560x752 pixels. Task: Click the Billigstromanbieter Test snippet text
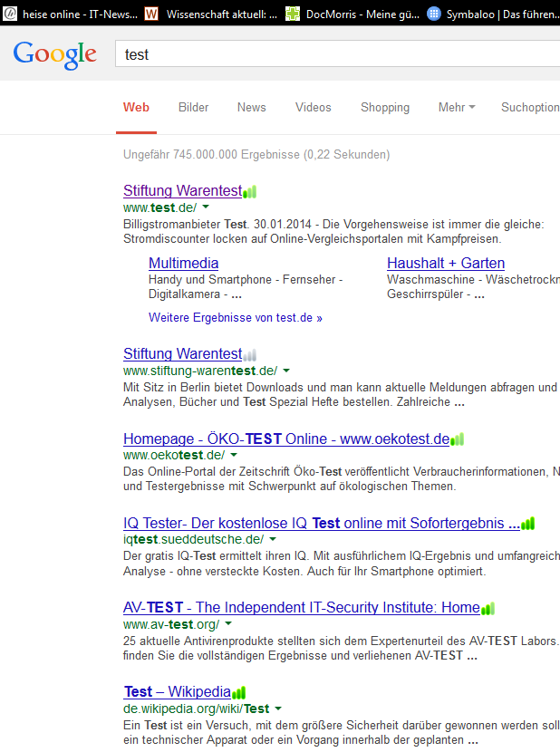(x=334, y=232)
